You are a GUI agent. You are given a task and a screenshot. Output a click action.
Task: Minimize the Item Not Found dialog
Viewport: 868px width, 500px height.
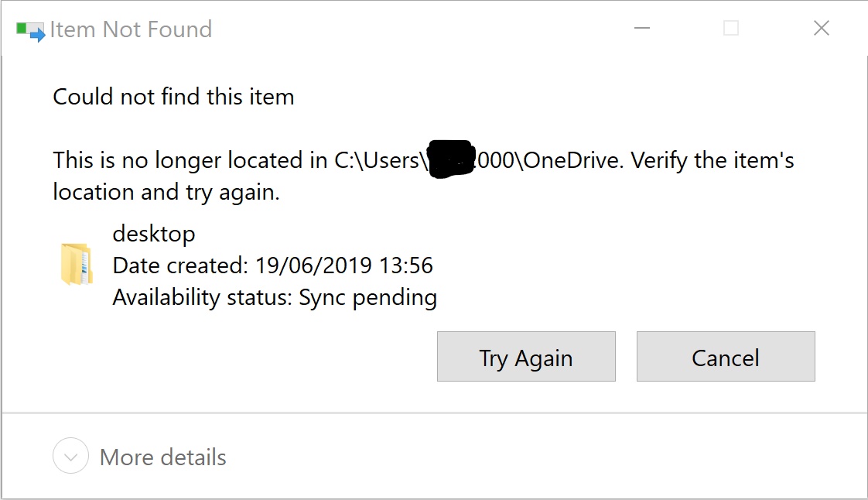[642, 28]
